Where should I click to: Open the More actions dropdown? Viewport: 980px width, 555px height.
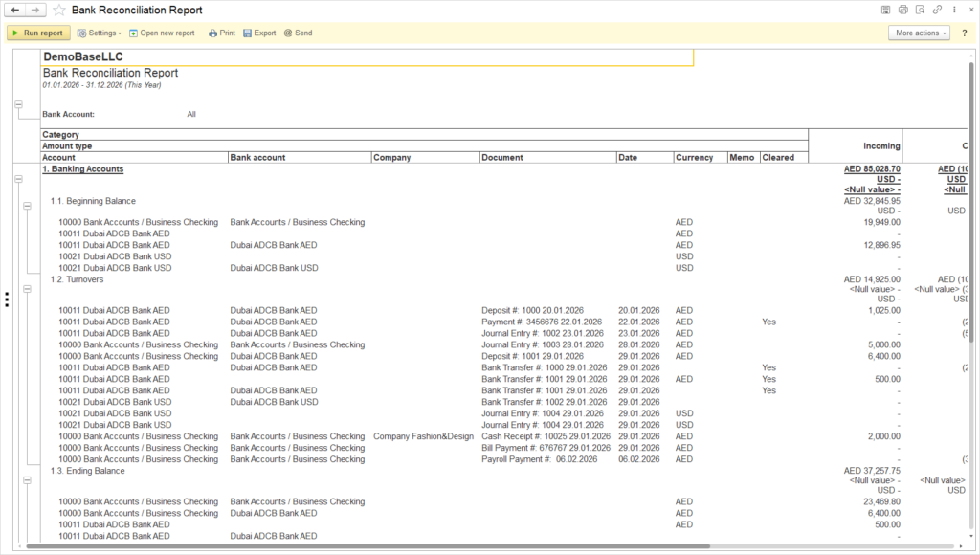click(x=919, y=33)
